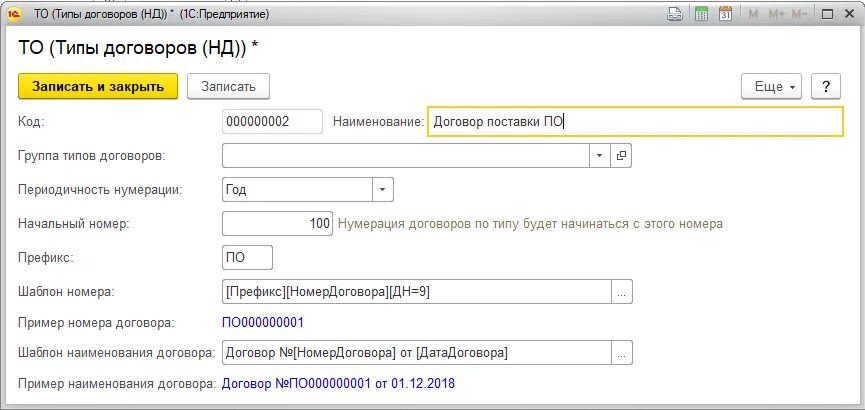Close the ТО window

pos(851,14)
